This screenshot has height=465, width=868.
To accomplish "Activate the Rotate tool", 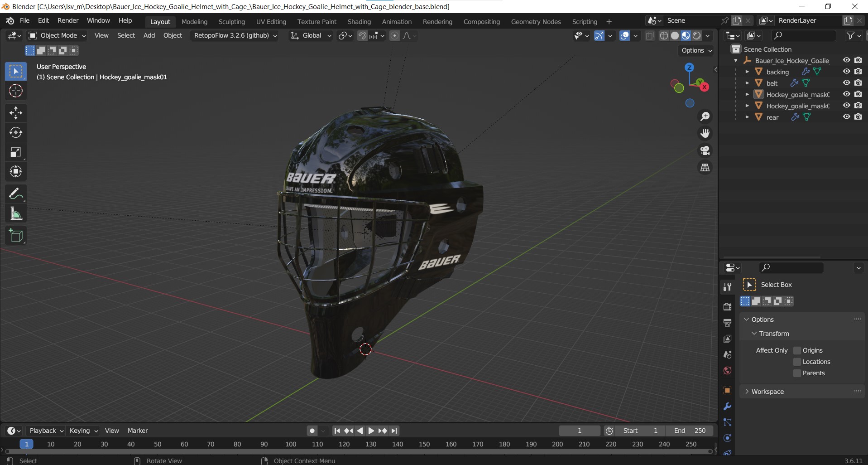I will 16,132.
